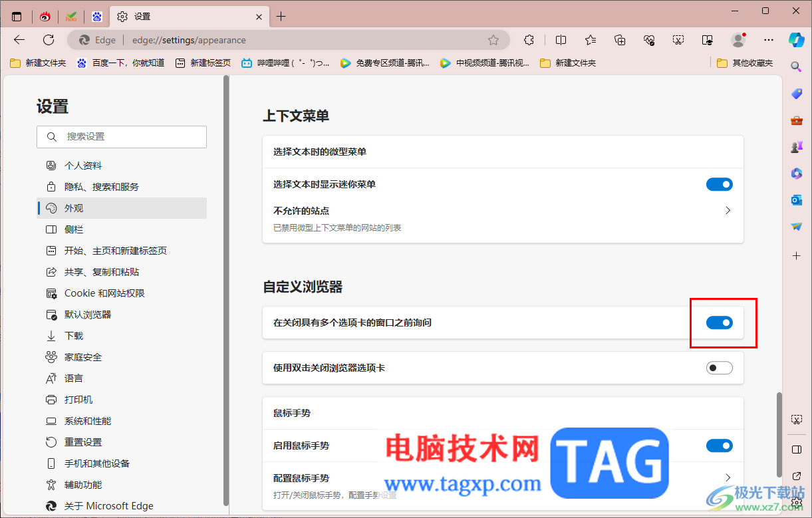Open the Extensions puzzle icon

pos(529,40)
